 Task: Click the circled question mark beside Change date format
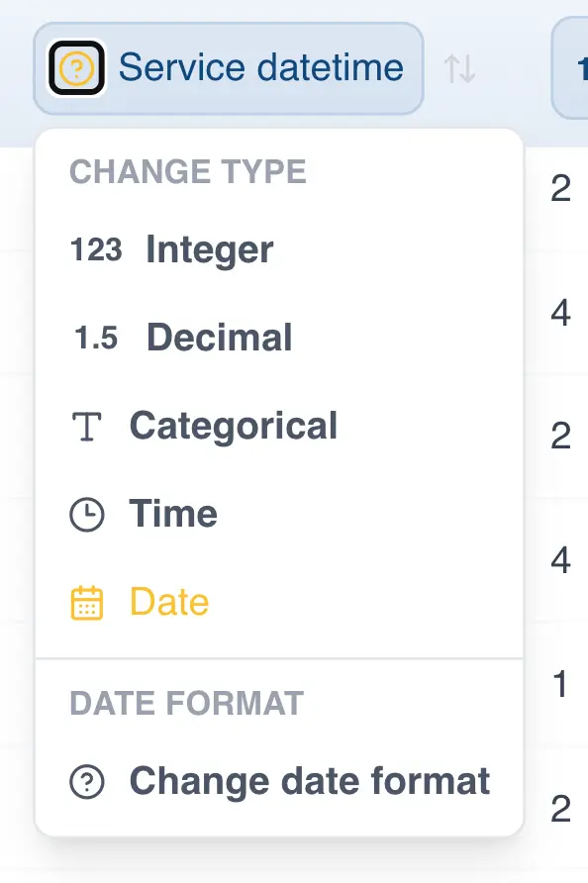[x=89, y=781]
